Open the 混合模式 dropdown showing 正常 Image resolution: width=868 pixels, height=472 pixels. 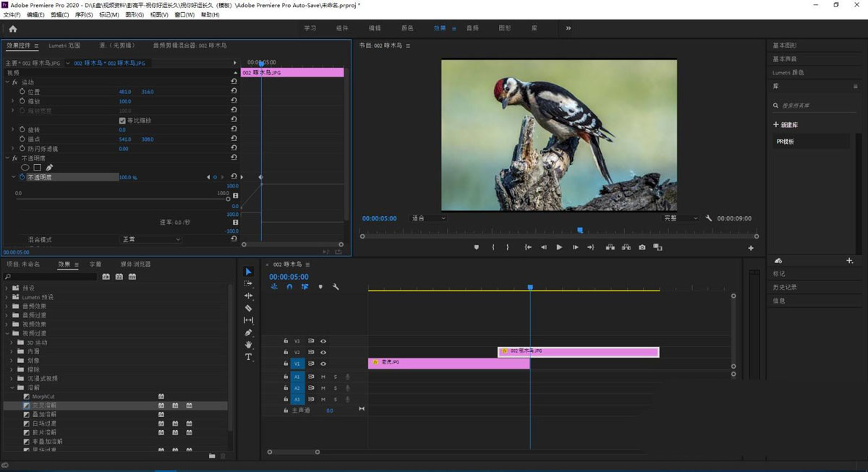[x=150, y=239]
